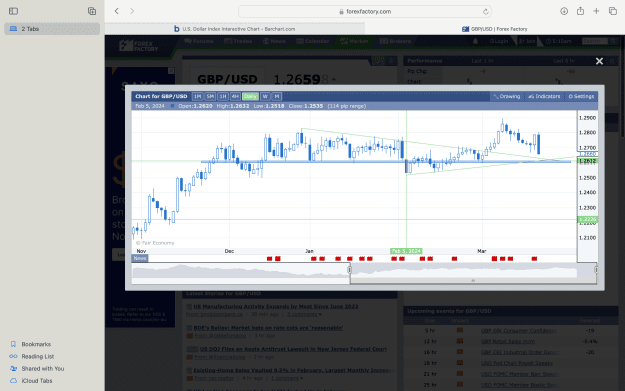Open Forex Factory home logo

(x=139, y=45)
